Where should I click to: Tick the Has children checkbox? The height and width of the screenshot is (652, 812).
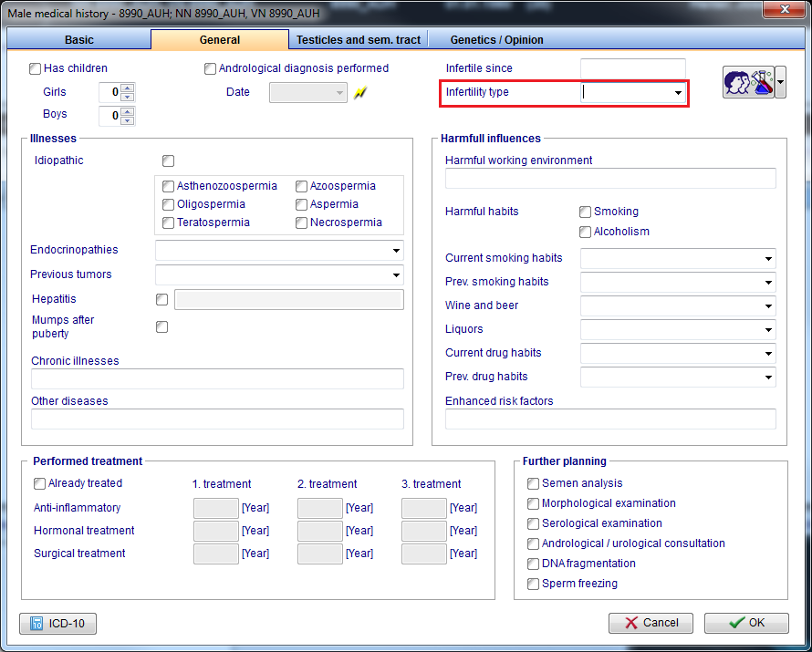35,68
